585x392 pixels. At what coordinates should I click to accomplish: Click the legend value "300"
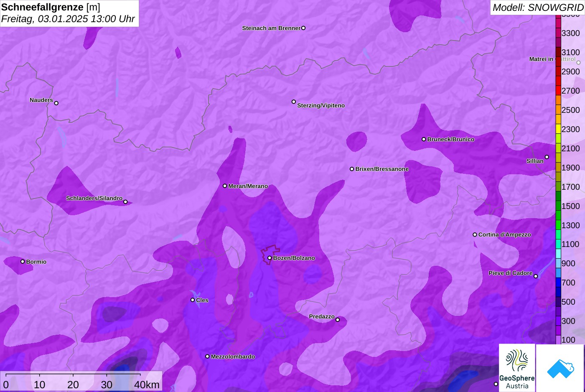click(x=568, y=321)
